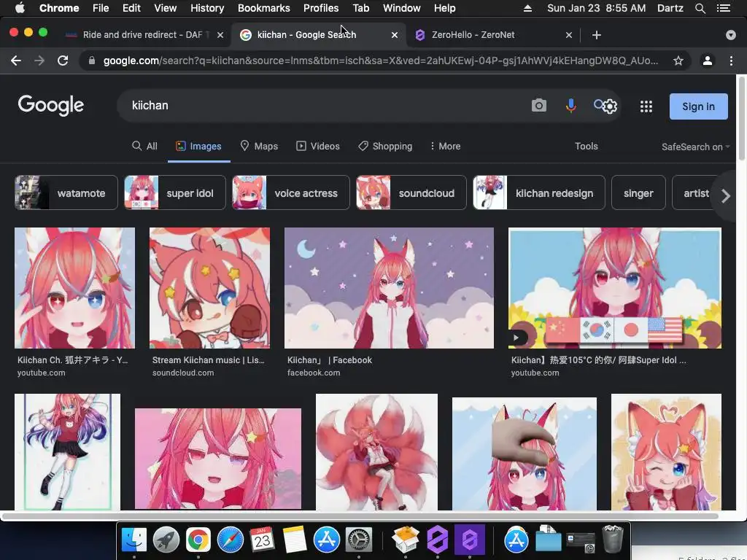Filter images by kiichan redesign chip

pyautogui.click(x=539, y=192)
